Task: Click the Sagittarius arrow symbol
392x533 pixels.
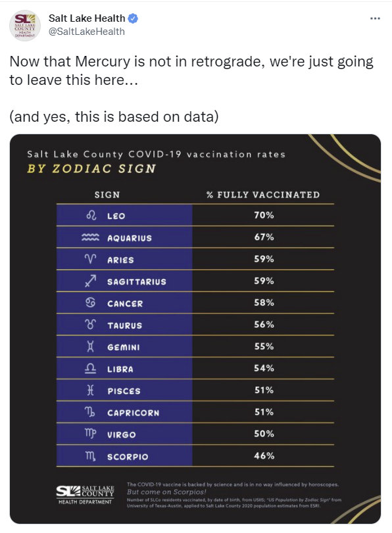Action: [x=90, y=281]
